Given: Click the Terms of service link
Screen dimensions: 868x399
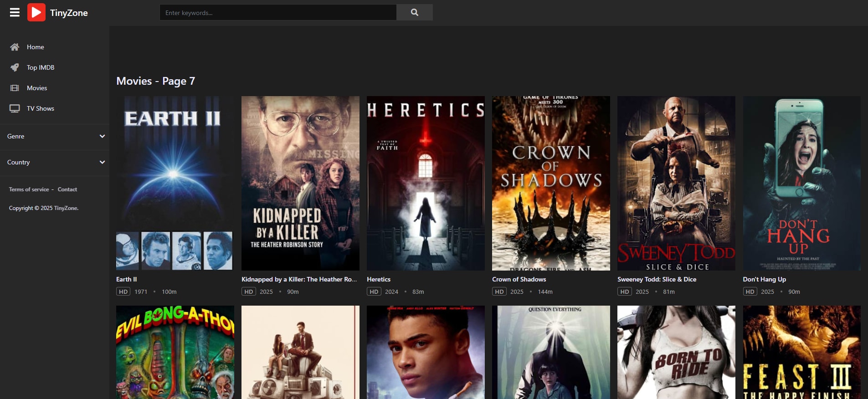Looking at the screenshot, I should 29,189.
